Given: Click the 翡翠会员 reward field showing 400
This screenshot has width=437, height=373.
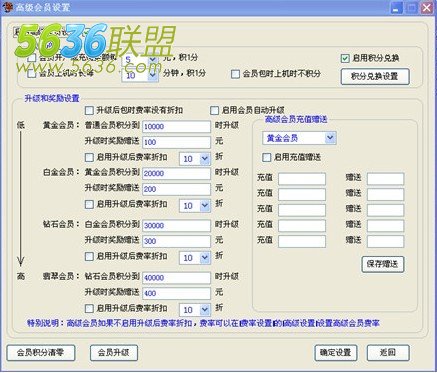Looking at the screenshot, I should coord(176,293).
